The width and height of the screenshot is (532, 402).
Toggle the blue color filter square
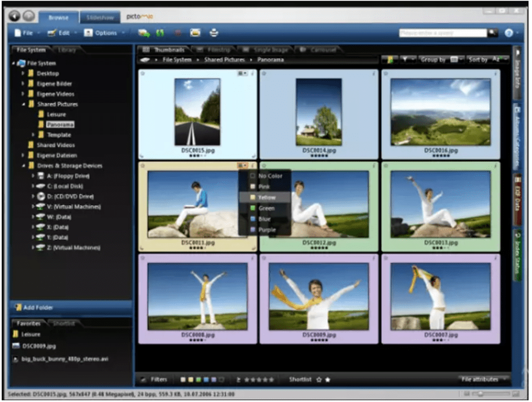(206, 379)
